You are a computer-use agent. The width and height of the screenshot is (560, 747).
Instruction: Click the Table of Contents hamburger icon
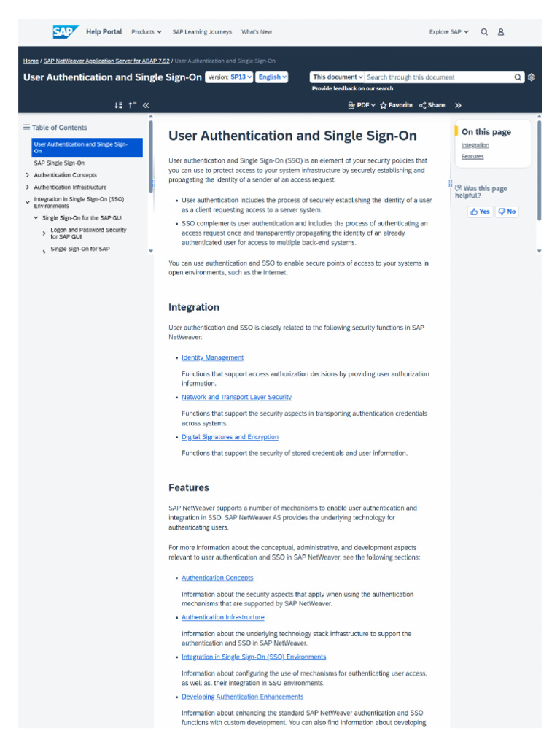27,127
